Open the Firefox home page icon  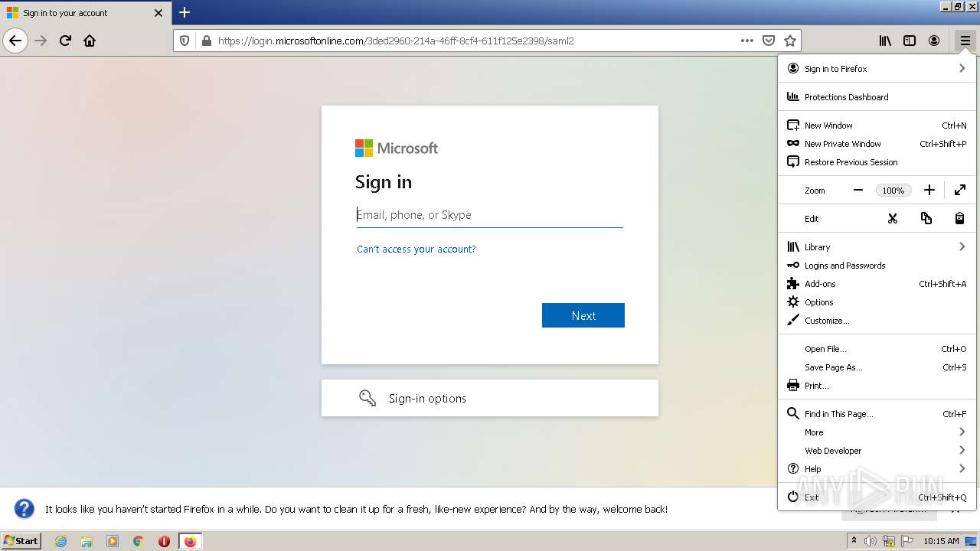(x=90, y=41)
